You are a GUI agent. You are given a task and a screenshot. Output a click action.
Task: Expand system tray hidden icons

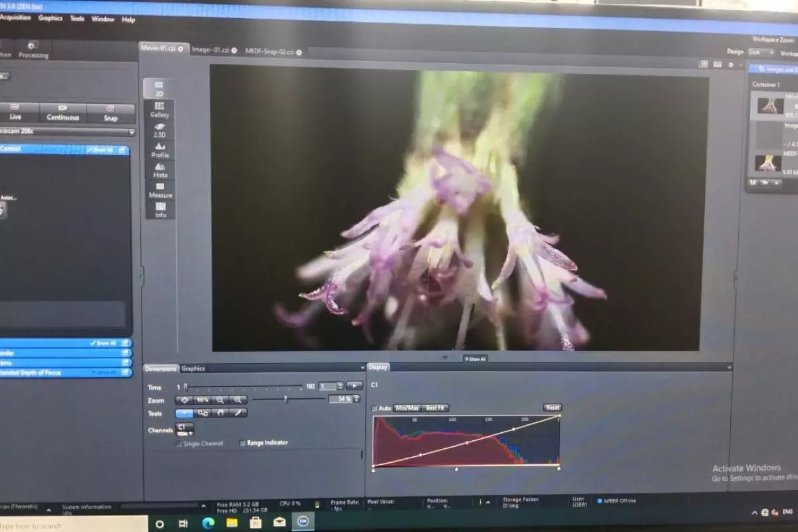(754, 513)
